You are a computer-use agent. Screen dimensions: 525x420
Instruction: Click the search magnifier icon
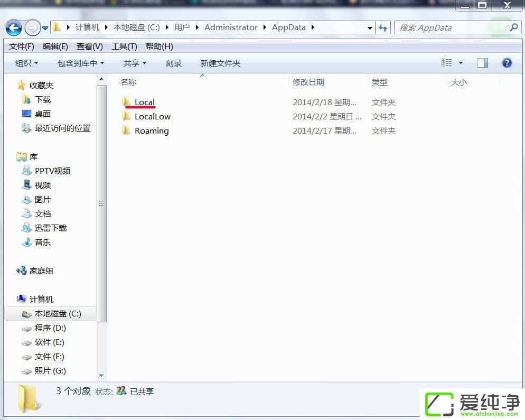513,27
